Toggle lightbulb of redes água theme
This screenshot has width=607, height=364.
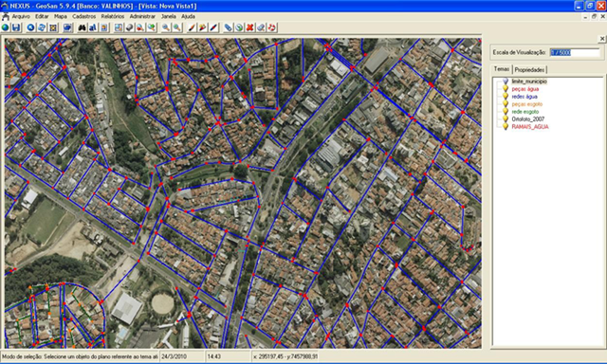[506, 97]
